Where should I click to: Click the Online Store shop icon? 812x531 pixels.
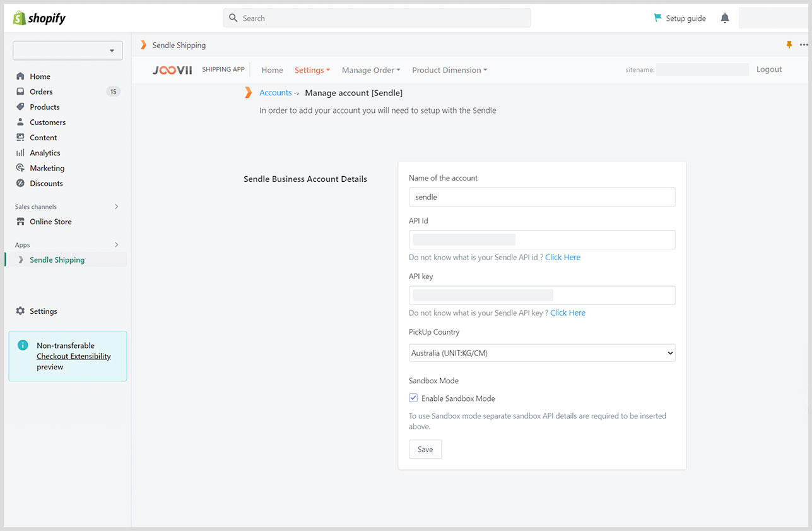21,222
